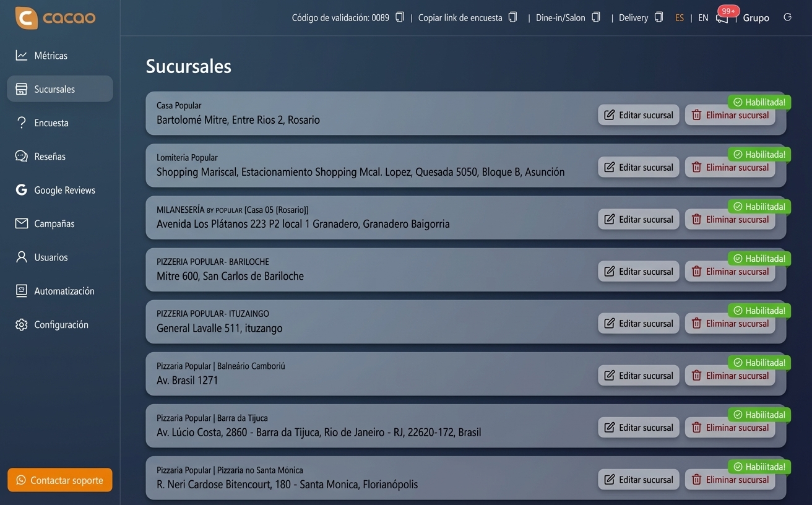Edit the Lomiteria Popular branch
The width and height of the screenshot is (812, 505).
(x=639, y=167)
